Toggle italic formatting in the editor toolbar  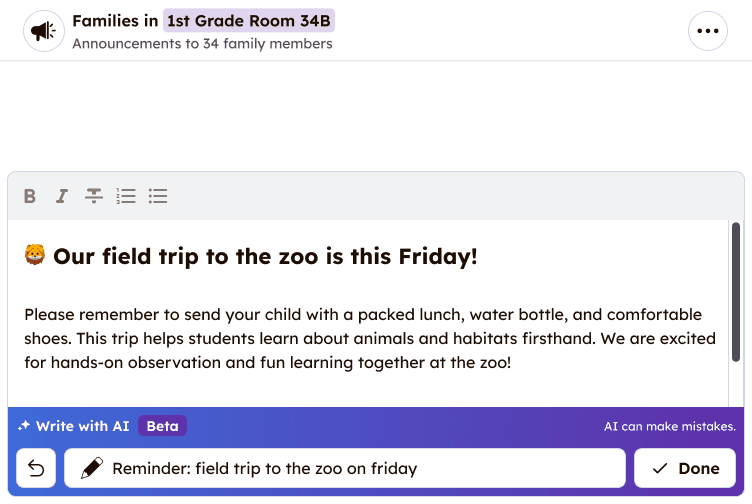tap(62, 196)
